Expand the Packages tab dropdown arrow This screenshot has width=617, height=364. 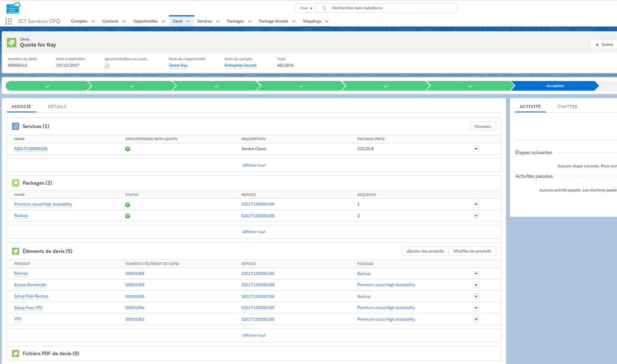pyautogui.click(x=250, y=21)
